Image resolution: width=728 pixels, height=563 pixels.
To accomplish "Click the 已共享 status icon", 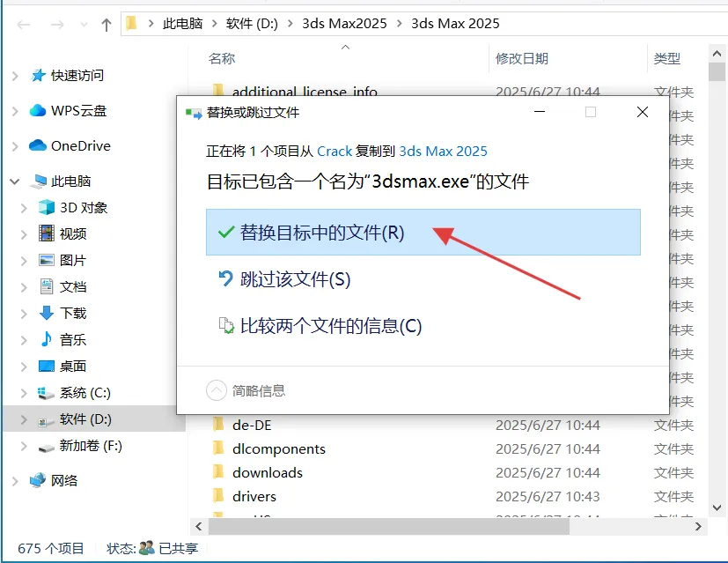I will 147,548.
